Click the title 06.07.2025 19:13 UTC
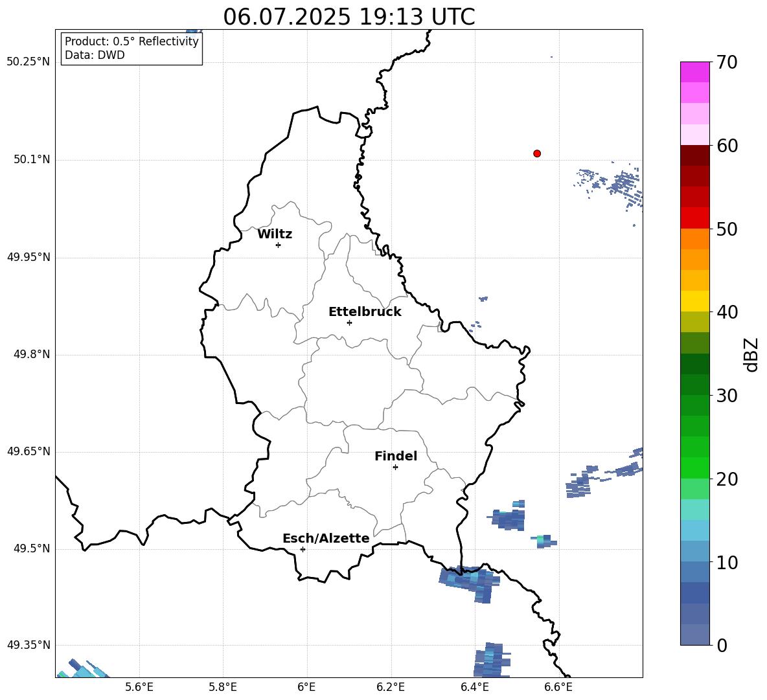 [x=349, y=17]
